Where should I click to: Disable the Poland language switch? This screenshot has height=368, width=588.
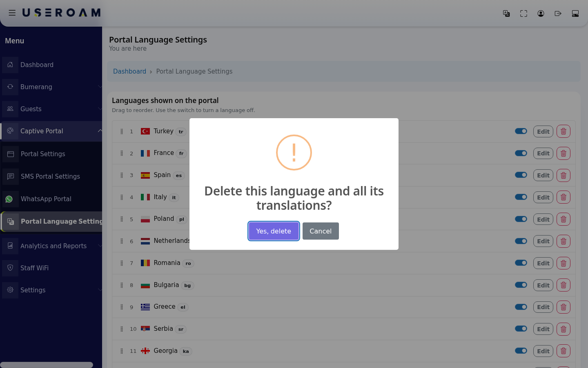(x=521, y=219)
